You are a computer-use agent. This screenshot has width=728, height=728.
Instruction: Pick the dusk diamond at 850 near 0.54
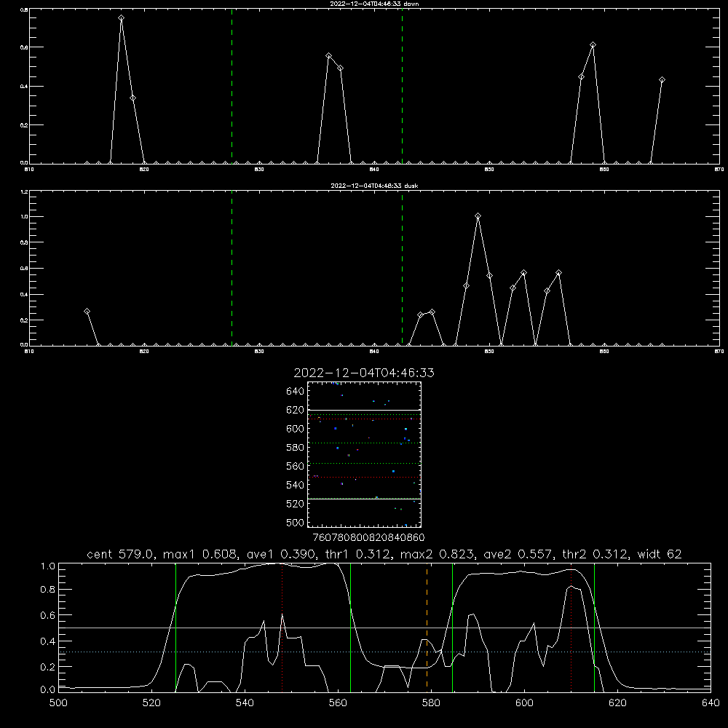(x=489, y=276)
